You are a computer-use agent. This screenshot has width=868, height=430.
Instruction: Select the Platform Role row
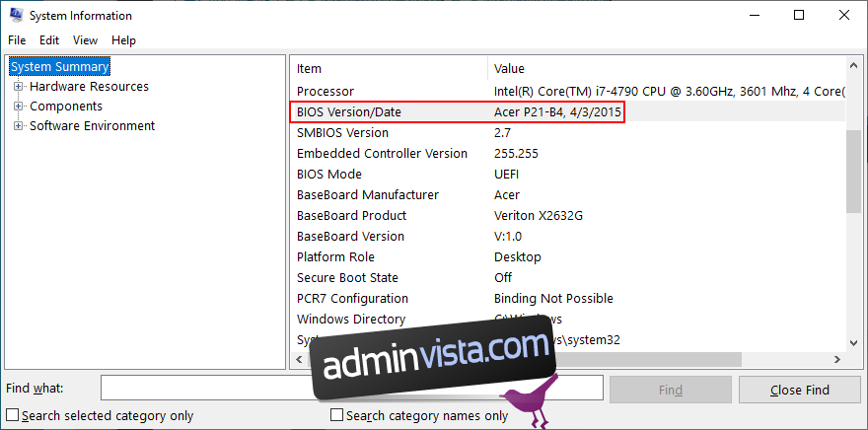(568, 257)
